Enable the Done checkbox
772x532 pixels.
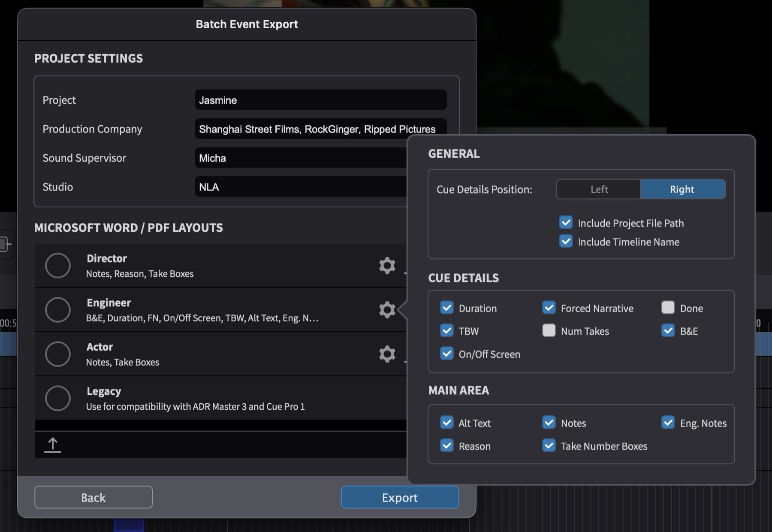point(668,308)
